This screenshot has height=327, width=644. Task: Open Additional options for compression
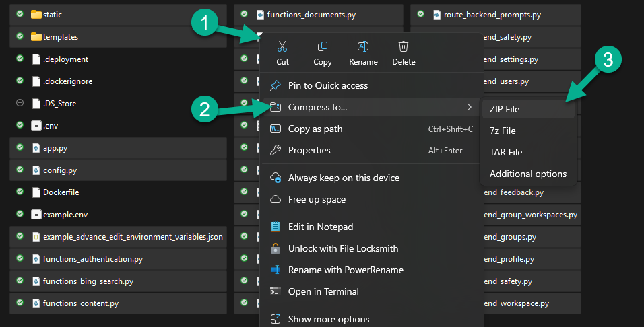tap(528, 174)
